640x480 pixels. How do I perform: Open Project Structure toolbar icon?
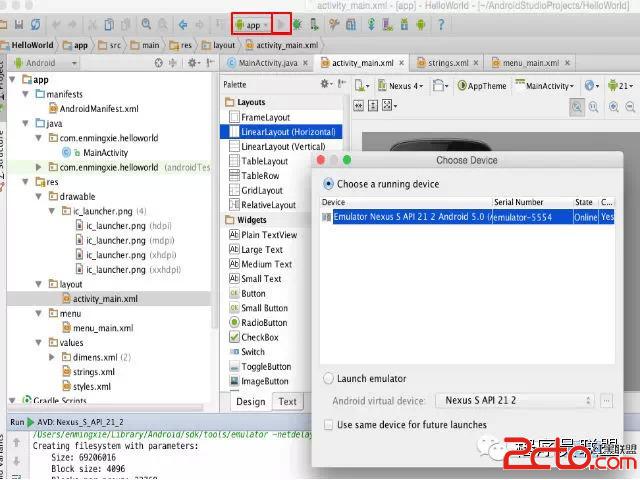[x=351, y=25]
